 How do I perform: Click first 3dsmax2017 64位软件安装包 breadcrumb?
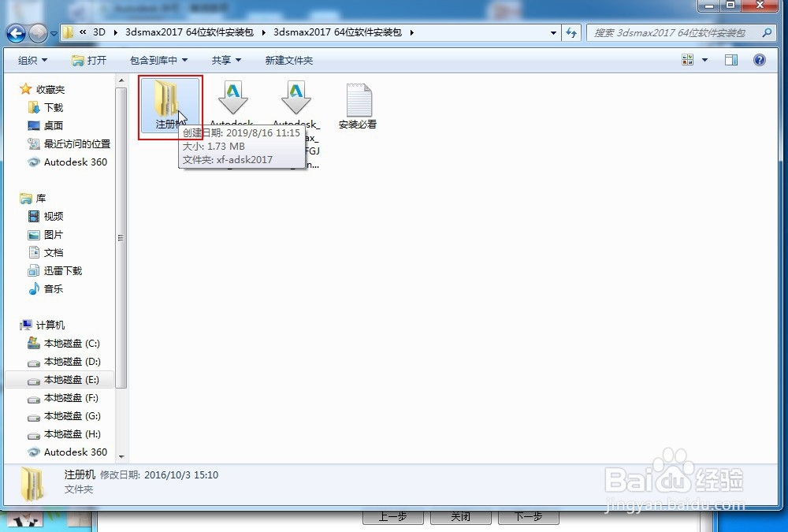click(x=189, y=32)
